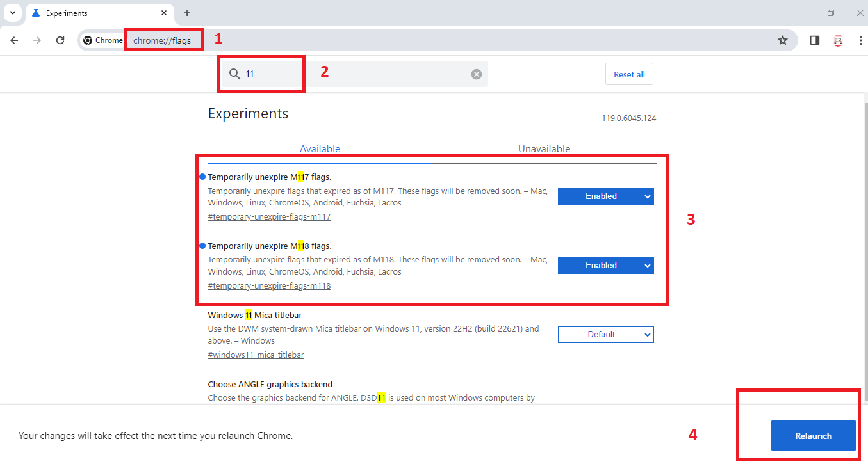Click the browser forward arrow
868x464 pixels.
(37, 40)
